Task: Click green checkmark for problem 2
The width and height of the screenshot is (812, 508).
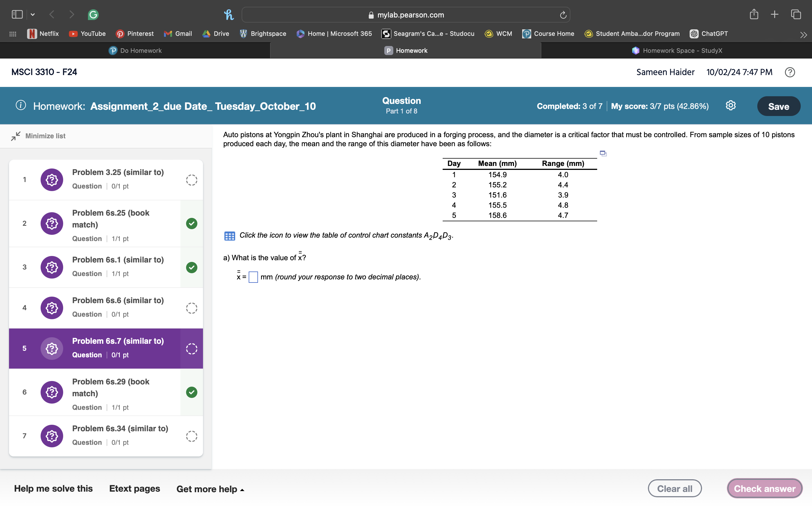Action: [x=192, y=224]
